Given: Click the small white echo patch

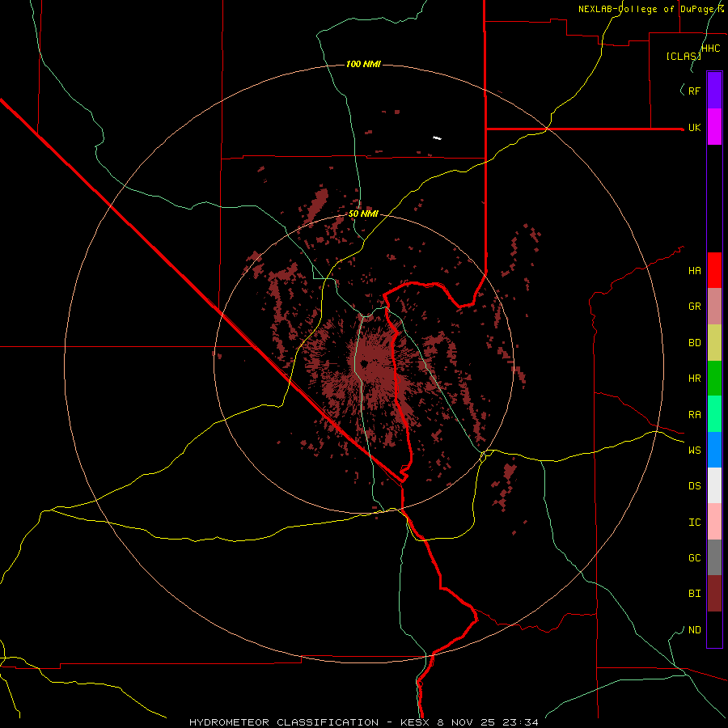Looking at the screenshot, I should [x=437, y=138].
